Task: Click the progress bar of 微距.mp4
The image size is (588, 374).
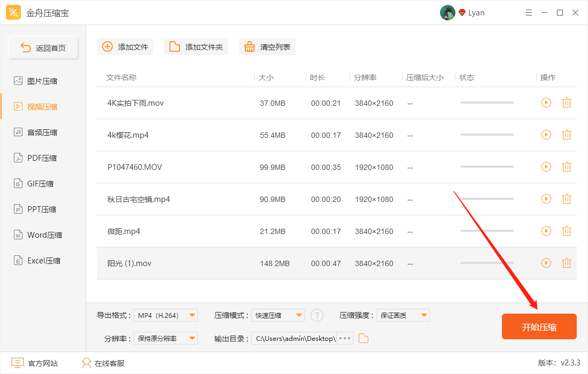Action: [x=486, y=231]
